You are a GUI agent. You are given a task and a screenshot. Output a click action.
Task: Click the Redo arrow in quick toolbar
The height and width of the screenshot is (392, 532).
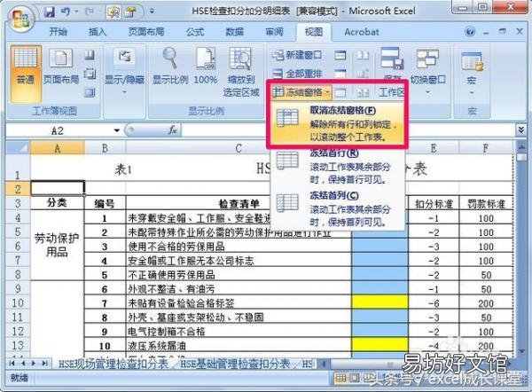pos(90,12)
